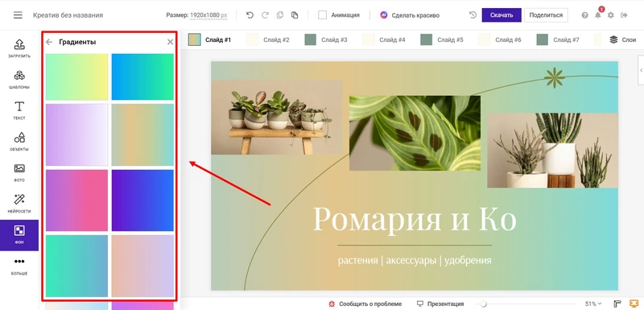
Task: Switch to Слайд #7
Action: (558, 39)
